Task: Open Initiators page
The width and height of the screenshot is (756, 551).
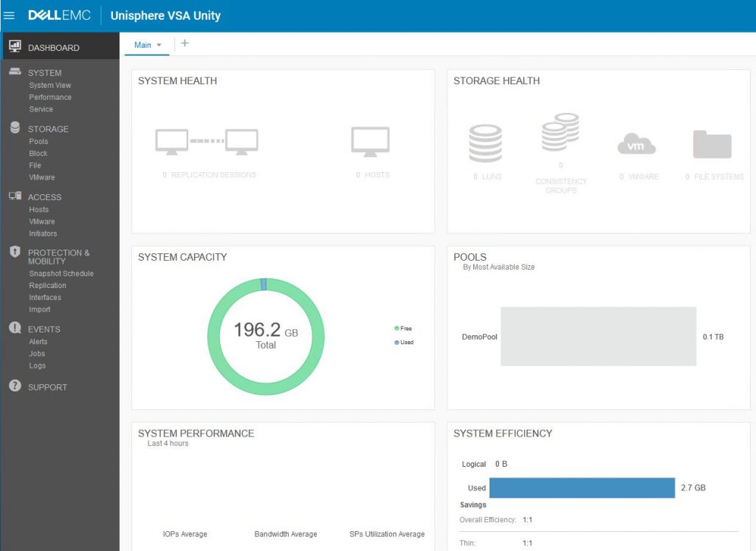Action: [43, 233]
